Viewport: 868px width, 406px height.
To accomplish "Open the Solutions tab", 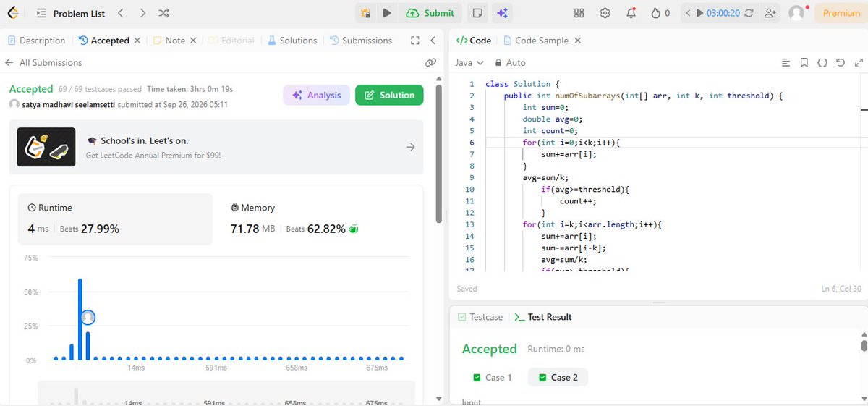I will point(292,41).
